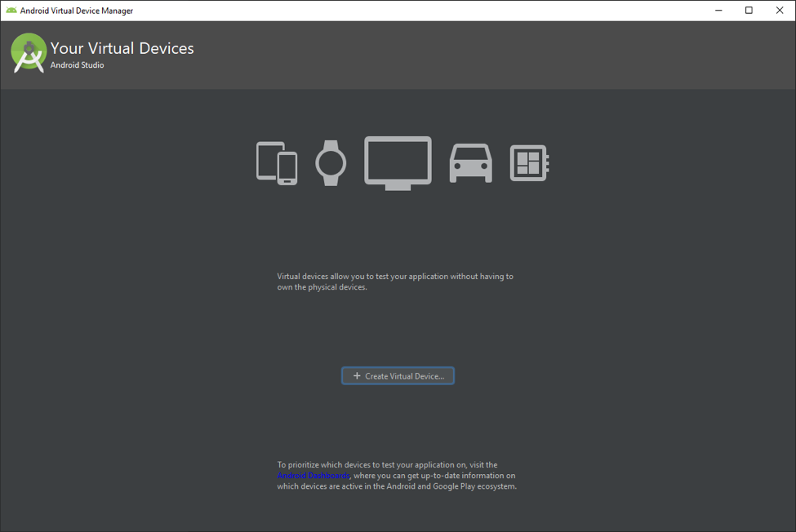Viewport: 796px width, 532px height.
Task: Click the Create Virtual Device button
Action: click(x=398, y=376)
